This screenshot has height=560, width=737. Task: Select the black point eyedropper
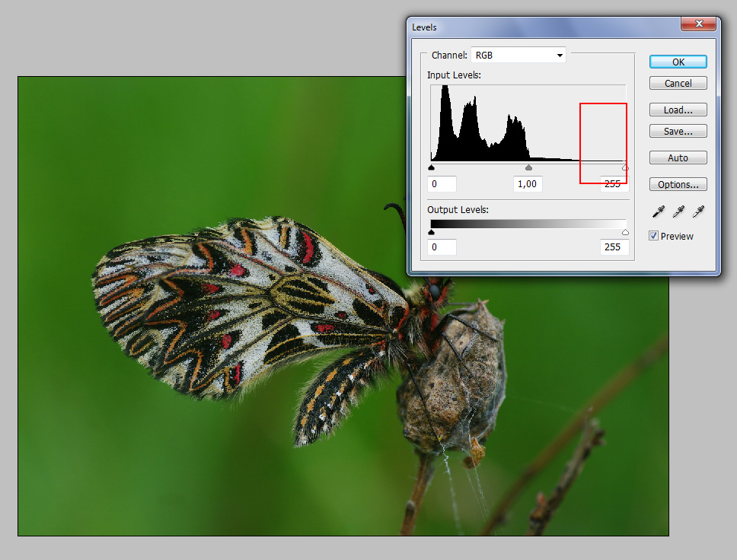tap(659, 211)
